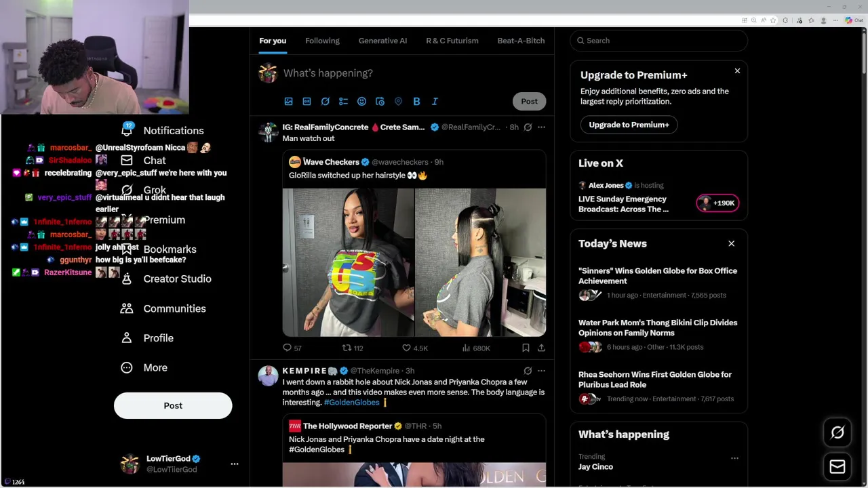Open More circle icon in sidebar
The width and height of the screenshot is (868, 488).
pos(127,367)
